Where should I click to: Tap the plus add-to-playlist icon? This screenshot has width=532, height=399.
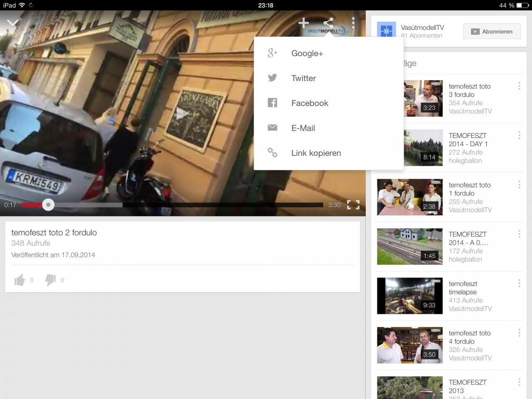[303, 22]
